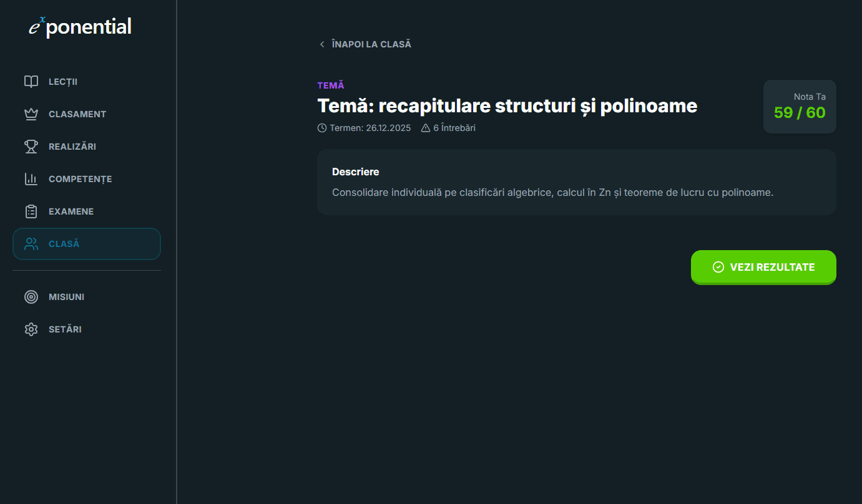This screenshot has width=862, height=504.
Task: Select the CLASĂ sidebar entry
Action: pyautogui.click(x=87, y=244)
